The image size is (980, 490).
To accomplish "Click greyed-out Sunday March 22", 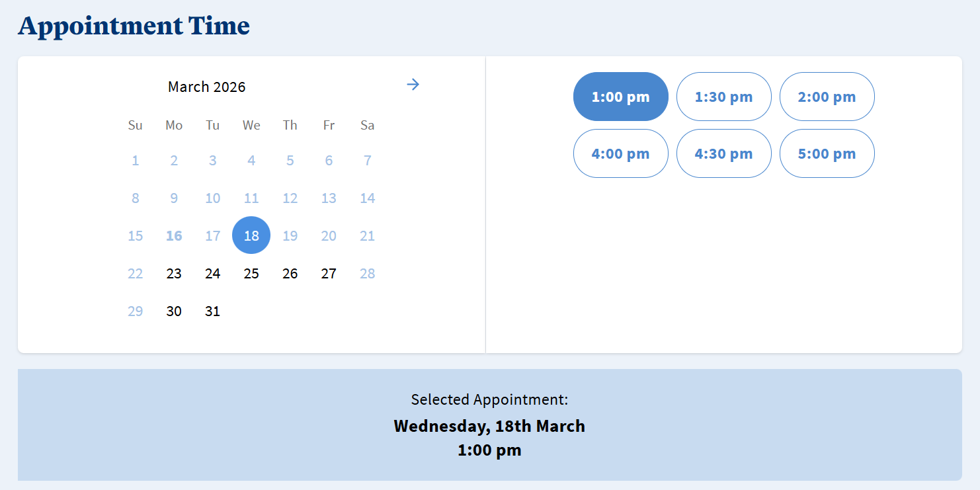I will click(x=135, y=274).
